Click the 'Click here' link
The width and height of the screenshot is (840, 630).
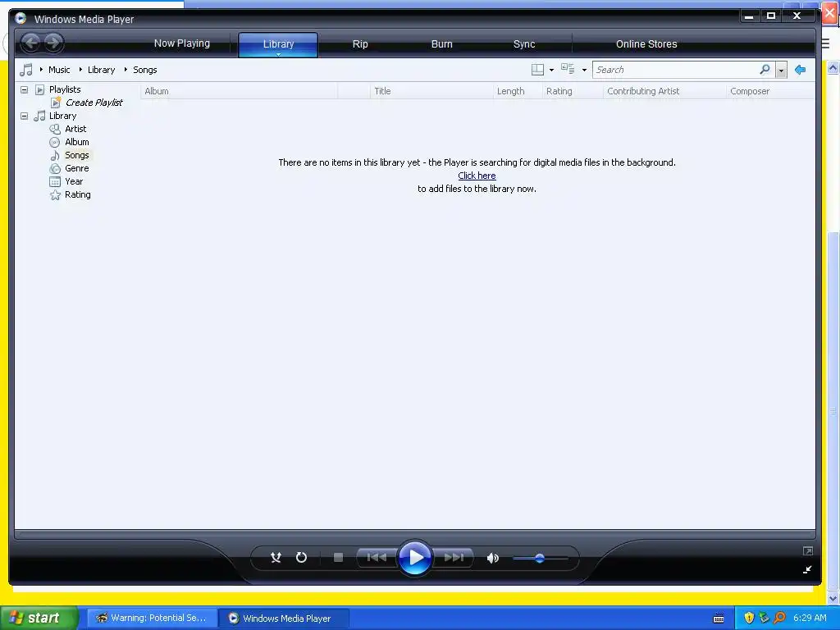[x=477, y=176]
